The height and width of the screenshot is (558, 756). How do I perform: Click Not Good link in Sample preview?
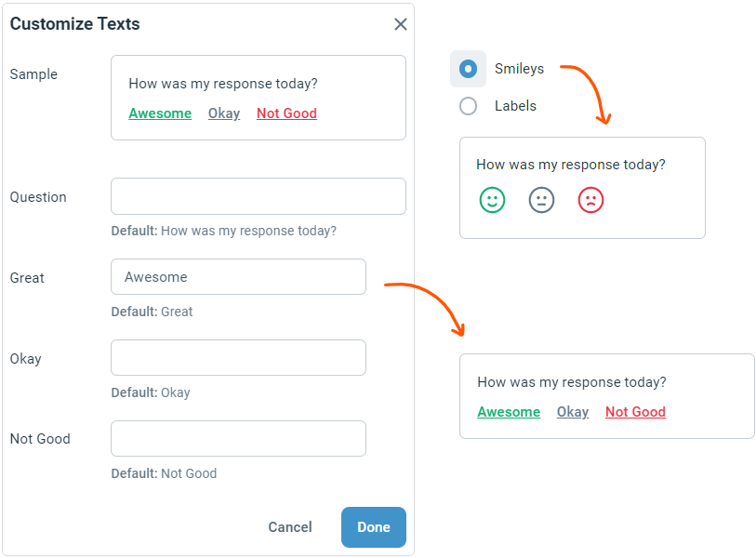(286, 113)
